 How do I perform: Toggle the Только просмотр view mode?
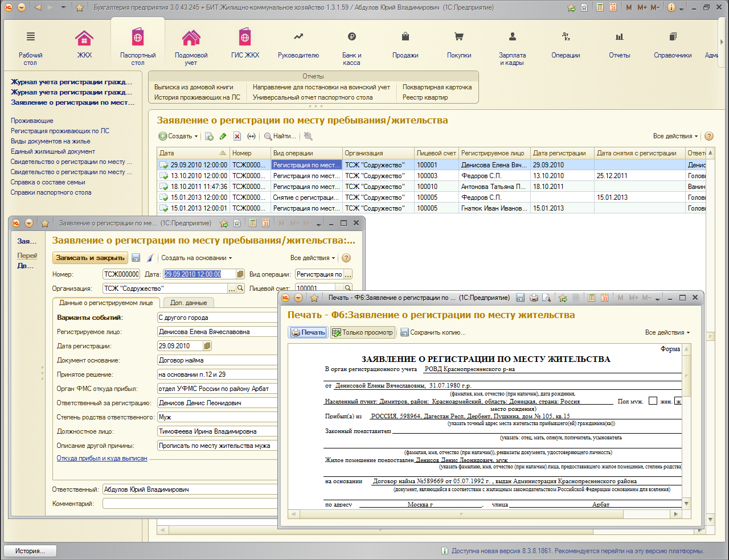point(363,332)
